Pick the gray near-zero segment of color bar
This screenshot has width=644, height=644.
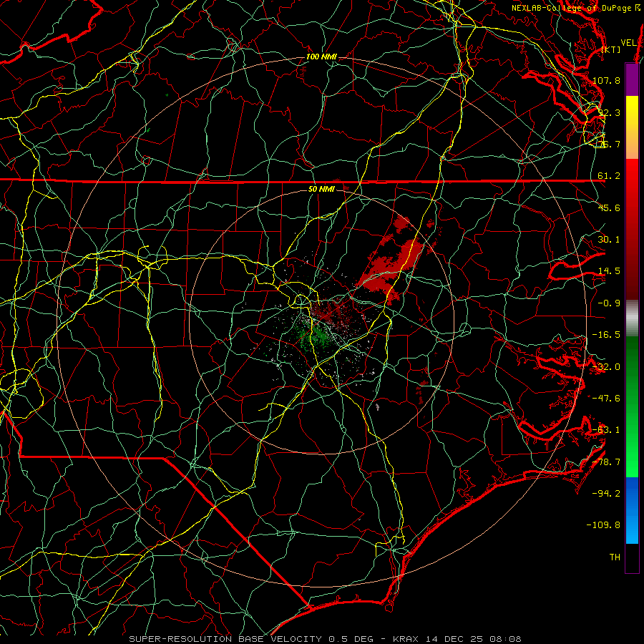[632, 317]
